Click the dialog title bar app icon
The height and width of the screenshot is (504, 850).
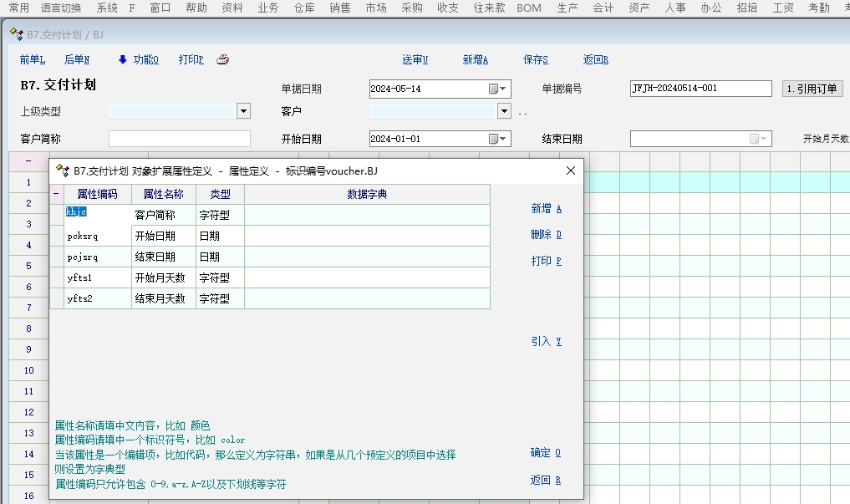[62, 171]
